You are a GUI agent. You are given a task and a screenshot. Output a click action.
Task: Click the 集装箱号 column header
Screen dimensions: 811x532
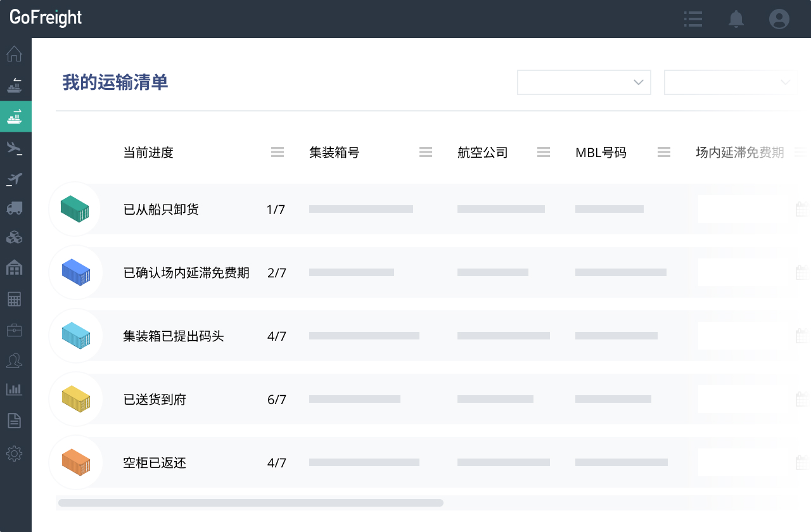click(335, 153)
